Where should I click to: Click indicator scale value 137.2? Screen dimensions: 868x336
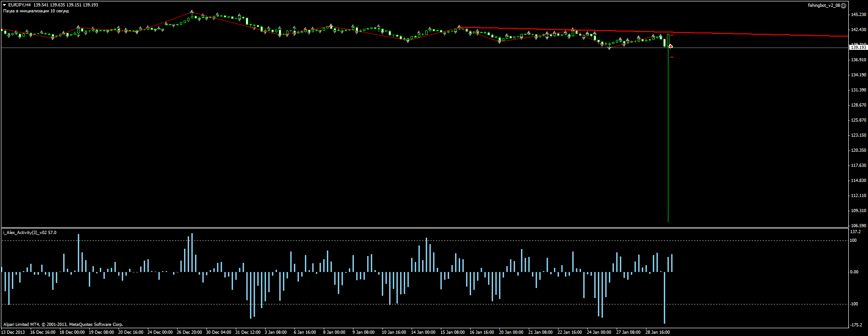855,232
